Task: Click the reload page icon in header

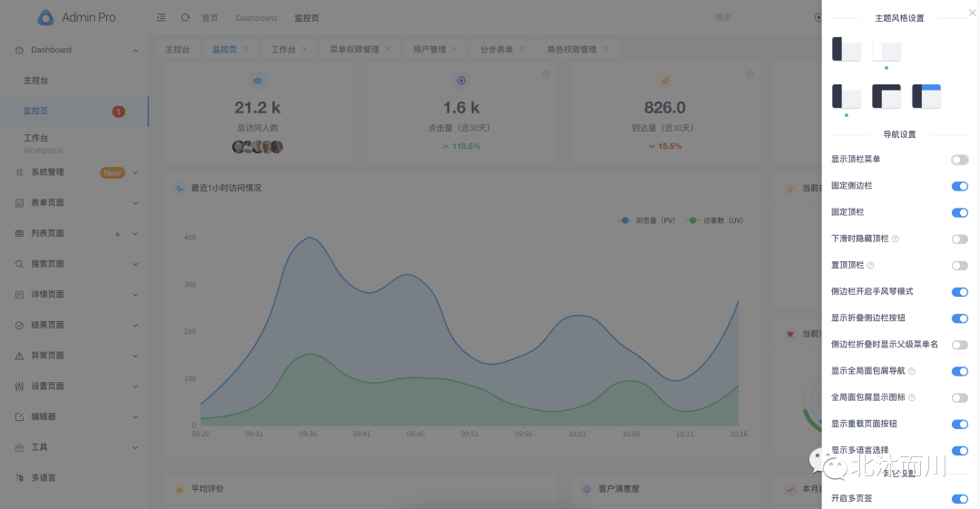Action: click(185, 17)
